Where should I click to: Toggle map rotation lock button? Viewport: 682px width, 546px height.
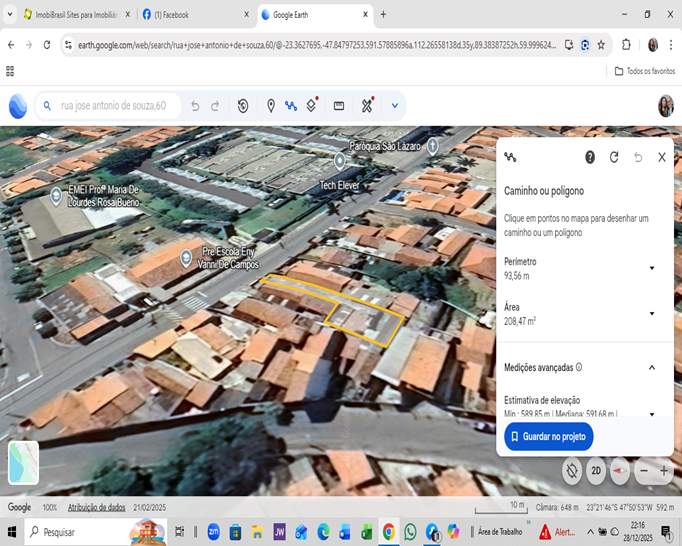572,470
